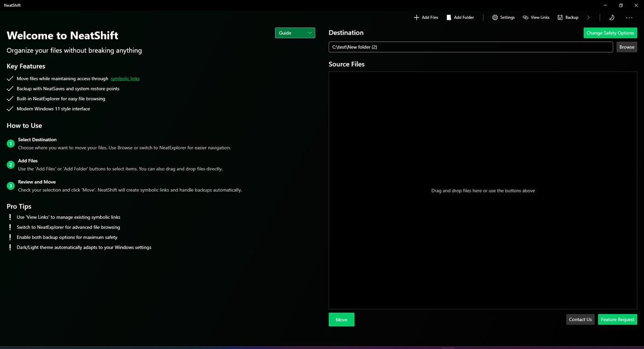Click the NeatShift title bar label
The width and height of the screenshot is (644, 349).
[12, 5]
